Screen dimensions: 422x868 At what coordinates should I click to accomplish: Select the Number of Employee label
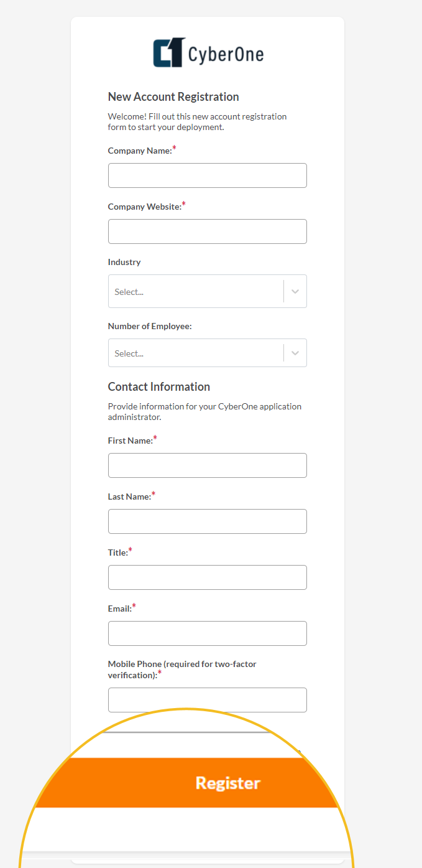tap(150, 326)
